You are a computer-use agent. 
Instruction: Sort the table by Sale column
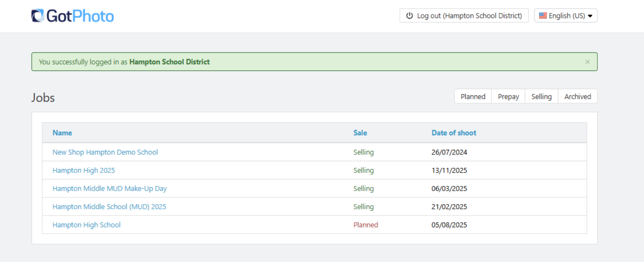pos(360,133)
